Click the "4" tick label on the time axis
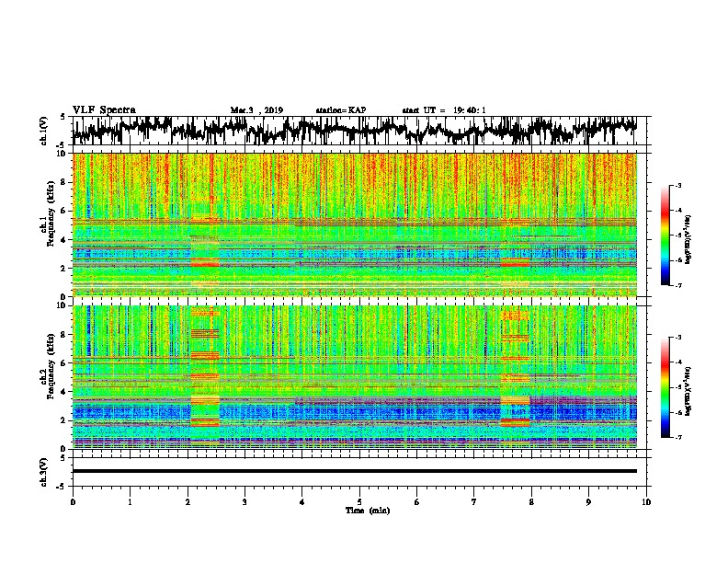Image resolution: width=728 pixels, height=563 pixels. coord(301,501)
